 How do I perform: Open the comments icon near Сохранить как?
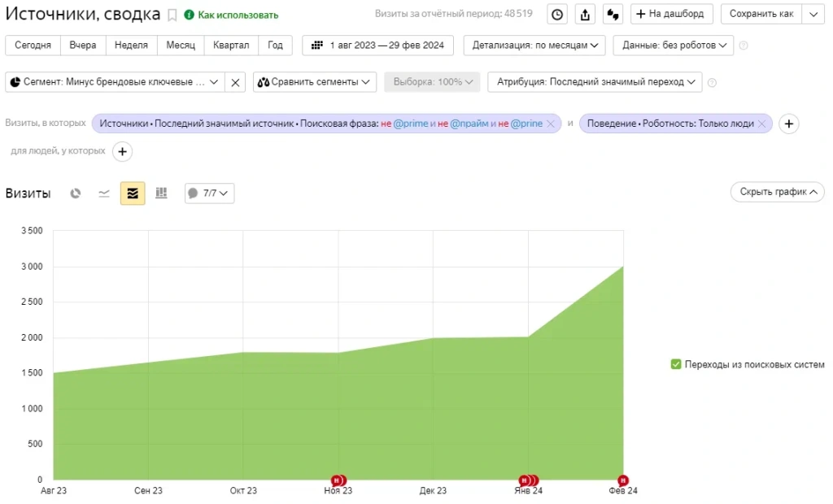(x=613, y=14)
